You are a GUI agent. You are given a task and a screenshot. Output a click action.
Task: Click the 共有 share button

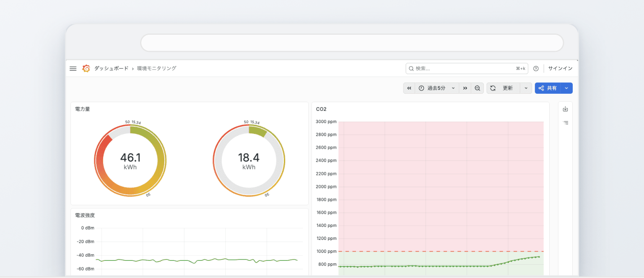pos(548,88)
